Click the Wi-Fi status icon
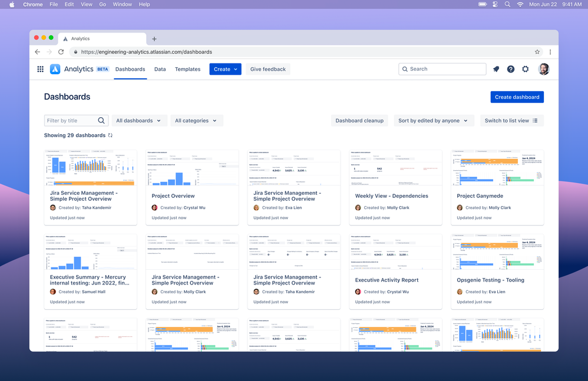This screenshot has width=588, height=381. [520, 5]
